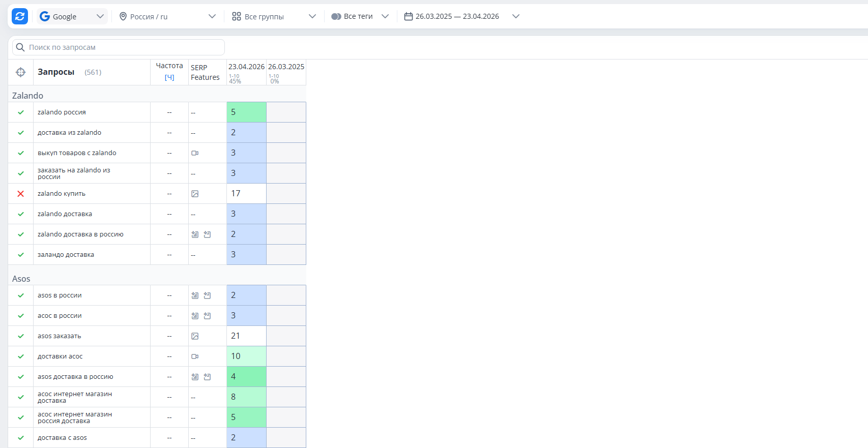Toggle green checkmark for доставка из zalando
The width and height of the screenshot is (868, 448).
click(21, 133)
